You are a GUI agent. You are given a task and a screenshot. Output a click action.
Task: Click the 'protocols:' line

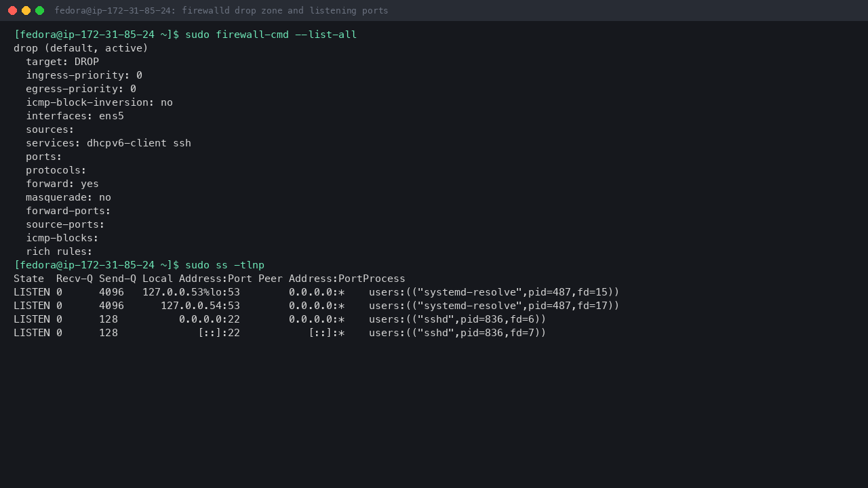pyautogui.click(x=56, y=170)
